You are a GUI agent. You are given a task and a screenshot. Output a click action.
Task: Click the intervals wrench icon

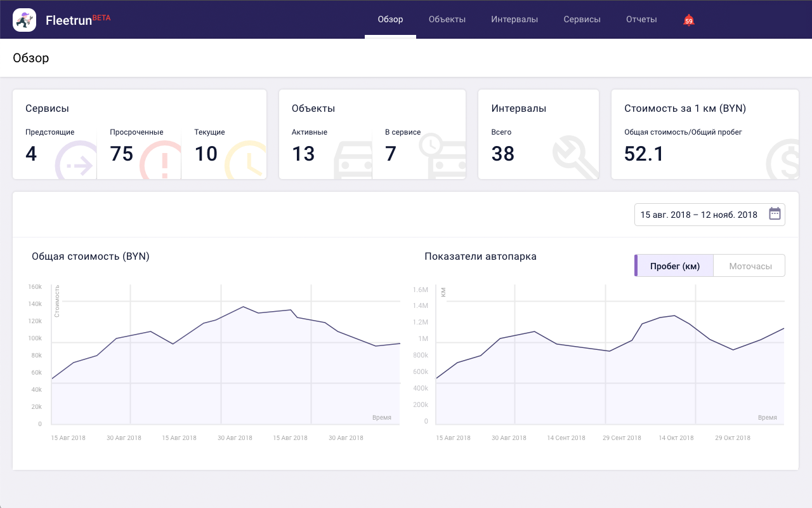click(575, 159)
